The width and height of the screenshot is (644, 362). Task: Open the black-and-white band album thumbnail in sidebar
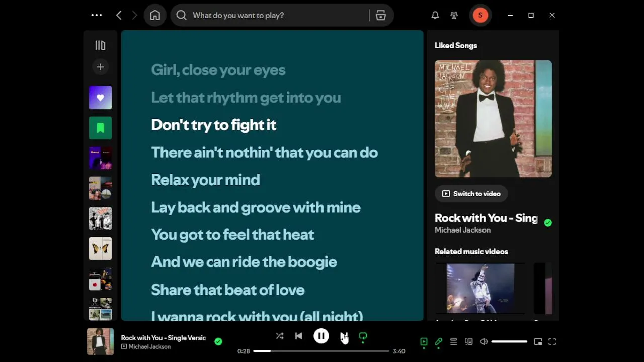pyautogui.click(x=100, y=218)
